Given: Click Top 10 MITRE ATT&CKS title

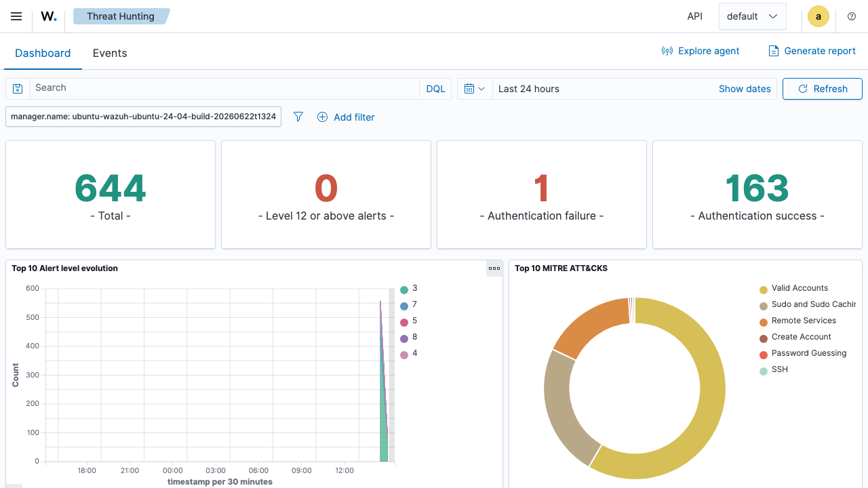Looking at the screenshot, I should 561,268.
